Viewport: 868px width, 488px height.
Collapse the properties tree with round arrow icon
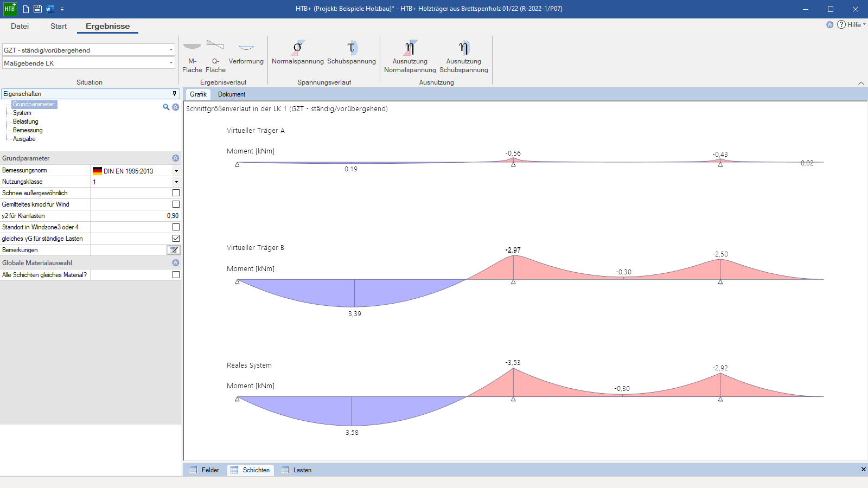175,107
